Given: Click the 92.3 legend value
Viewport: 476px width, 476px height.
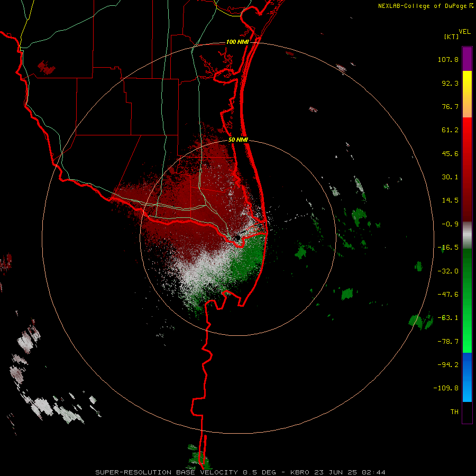Looking at the screenshot, I should (450, 83).
